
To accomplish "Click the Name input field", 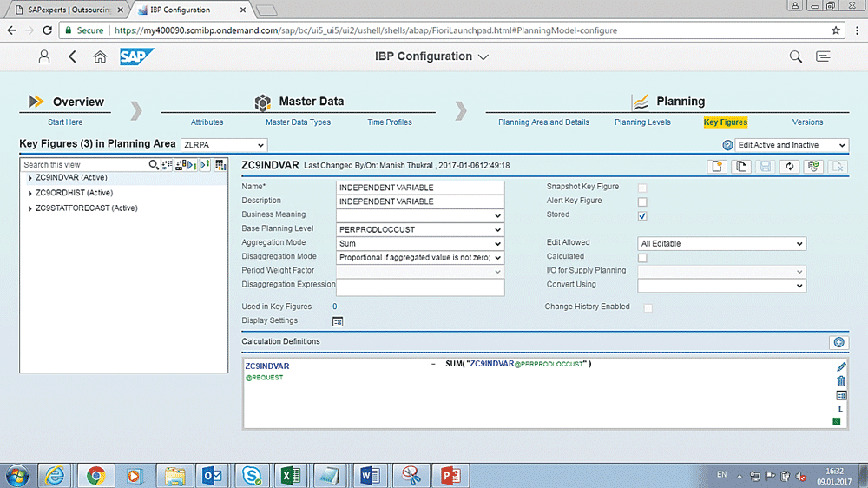I will coord(420,188).
